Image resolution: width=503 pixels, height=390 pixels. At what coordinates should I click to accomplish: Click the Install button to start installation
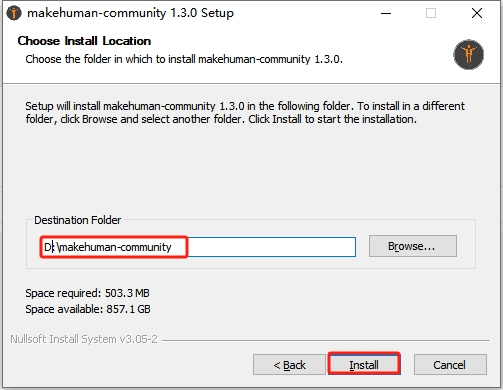pos(364,365)
